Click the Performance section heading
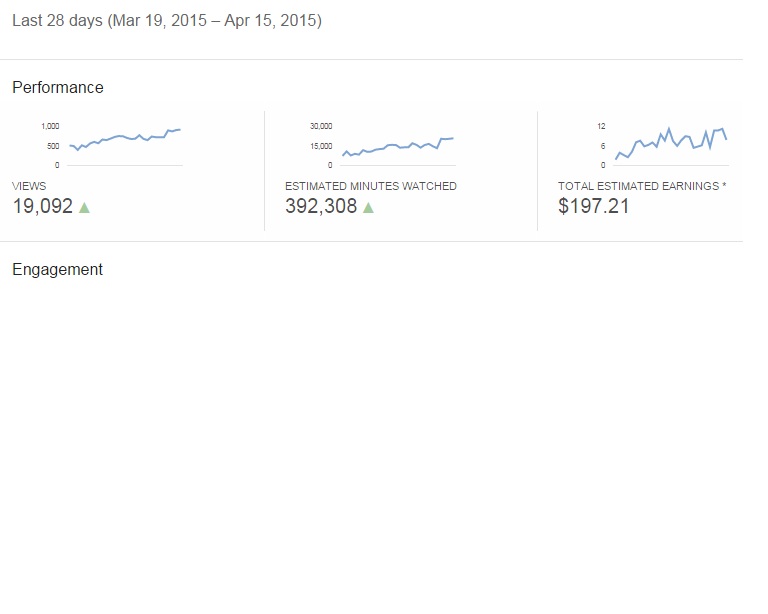The width and height of the screenshot is (768, 614). click(x=58, y=88)
